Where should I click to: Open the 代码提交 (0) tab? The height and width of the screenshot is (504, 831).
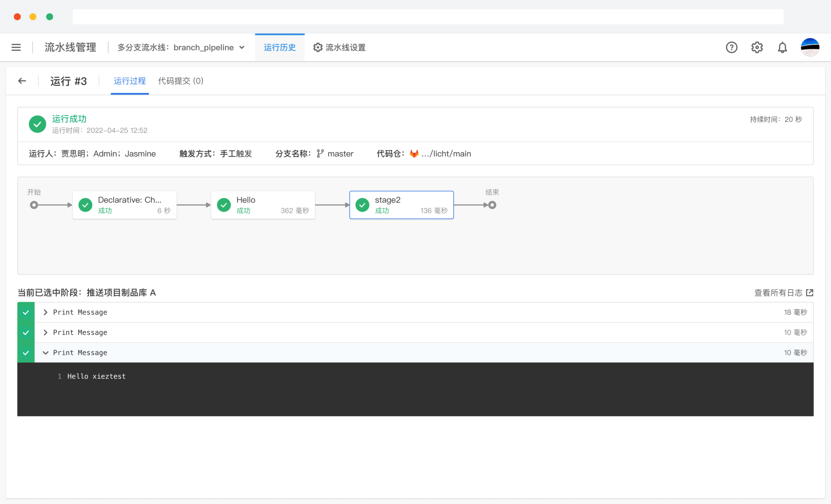click(x=181, y=81)
